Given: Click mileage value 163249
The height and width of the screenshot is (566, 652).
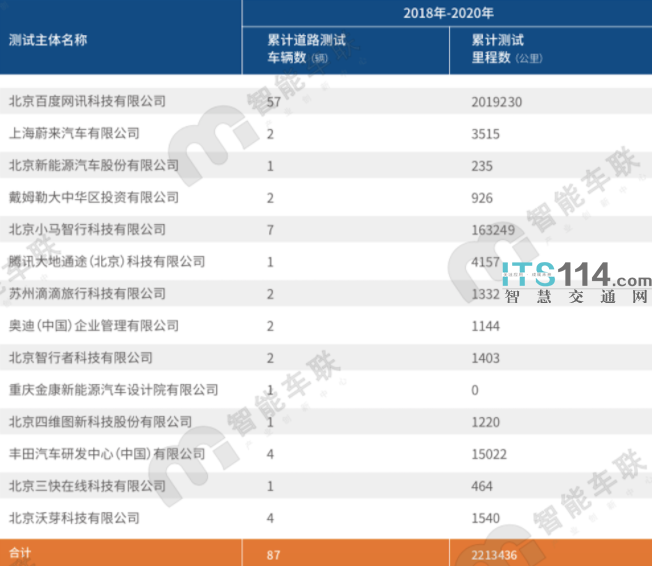Looking at the screenshot, I should [x=493, y=230].
